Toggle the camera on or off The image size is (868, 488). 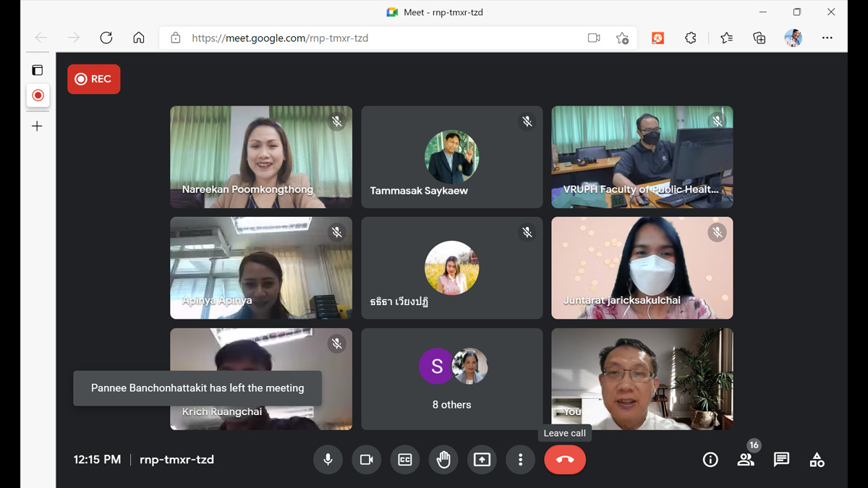(367, 460)
